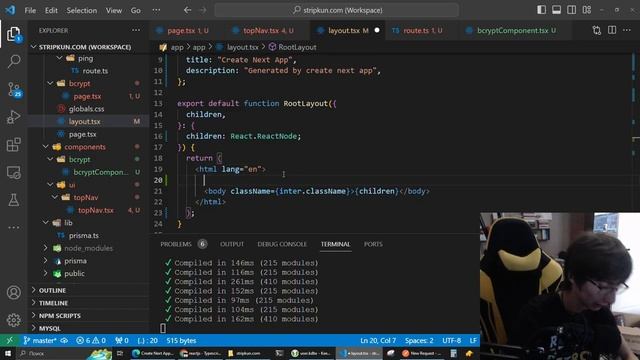640x360 pixels.
Task: Switch to the route.ts editor tab
Action: [418, 31]
